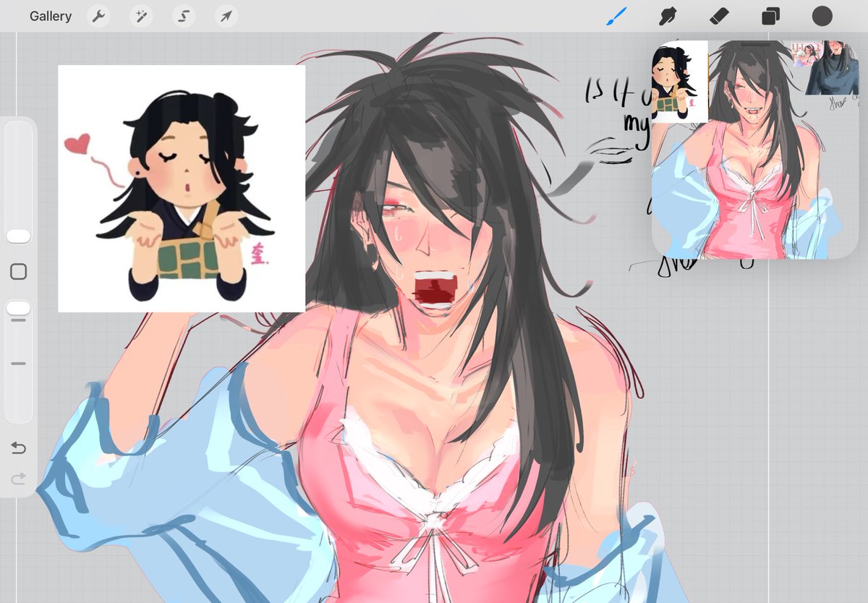Select the Eraser tool
Viewport: 868px width, 603px height.
(x=718, y=16)
